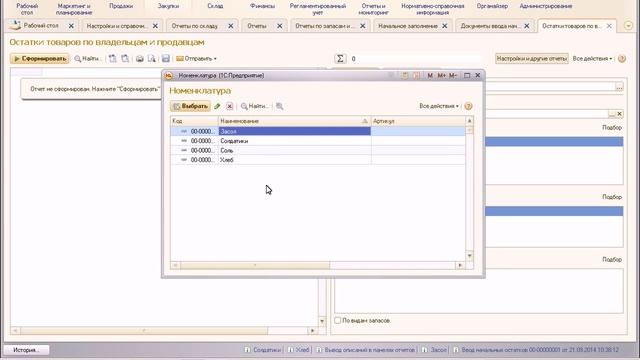Click scroll down arrow in Номенклатура list
The width and height of the screenshot is (640, 360).
click(x=469, y=256)
